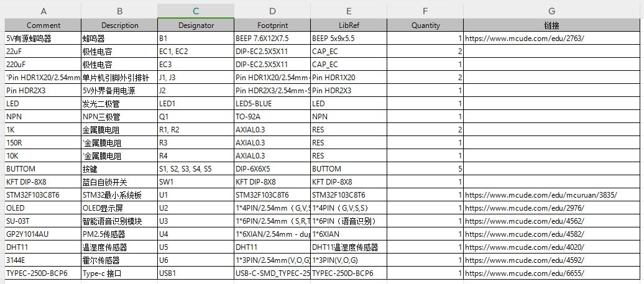644x284 pixels.
Task: Open the mcude.com/edu/4020/ link
Action: [525, 247]
